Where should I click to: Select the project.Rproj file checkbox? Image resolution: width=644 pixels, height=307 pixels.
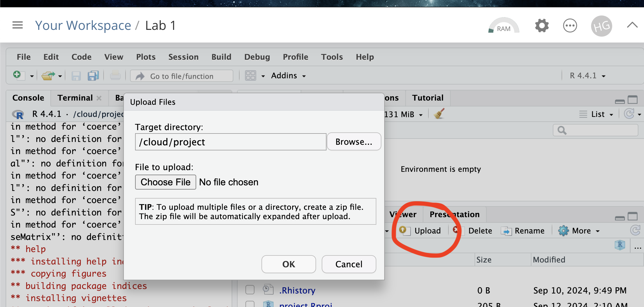(250, 304)
